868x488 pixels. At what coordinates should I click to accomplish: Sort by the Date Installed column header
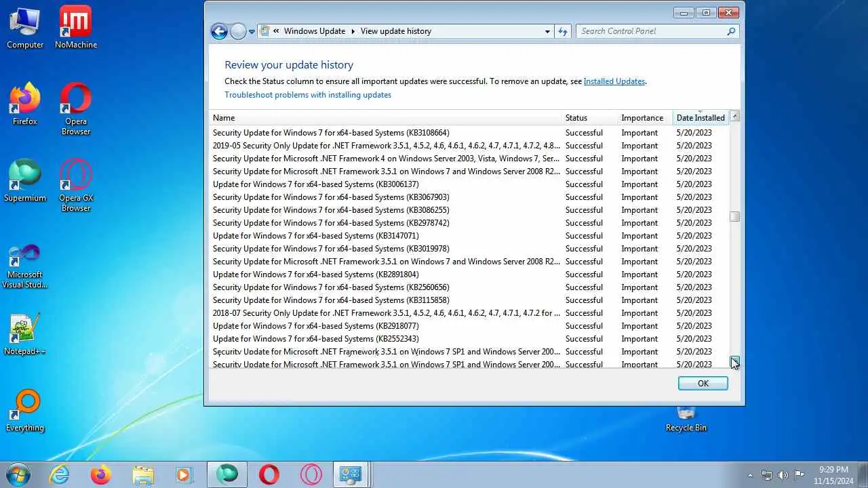pos(701,117)
